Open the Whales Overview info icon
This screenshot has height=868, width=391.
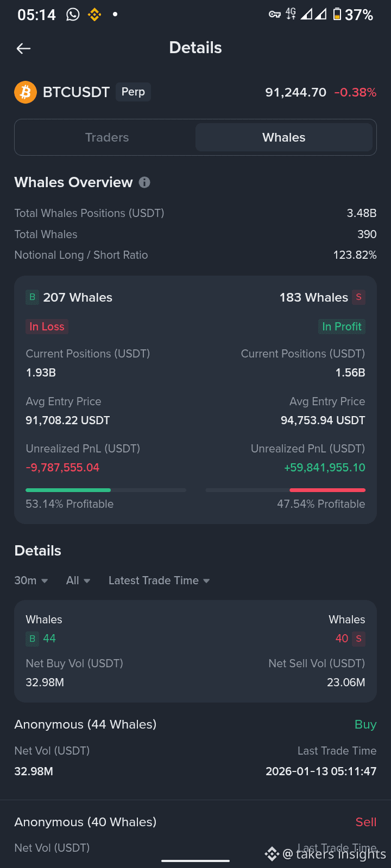(144, 182)
